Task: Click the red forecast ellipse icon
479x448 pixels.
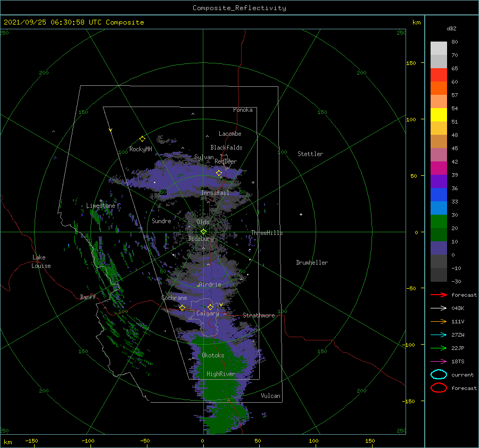Action: click(x=439, y=388)
